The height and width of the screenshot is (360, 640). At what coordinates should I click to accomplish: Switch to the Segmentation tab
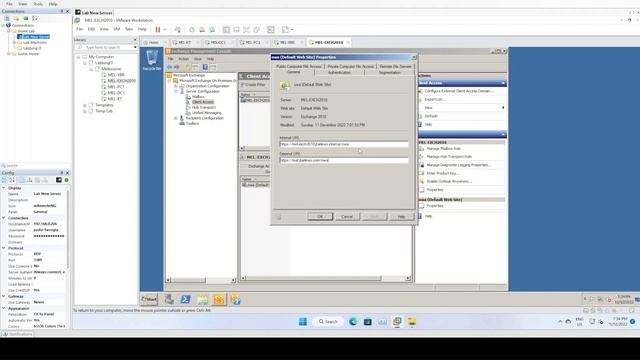click(389, 72)
